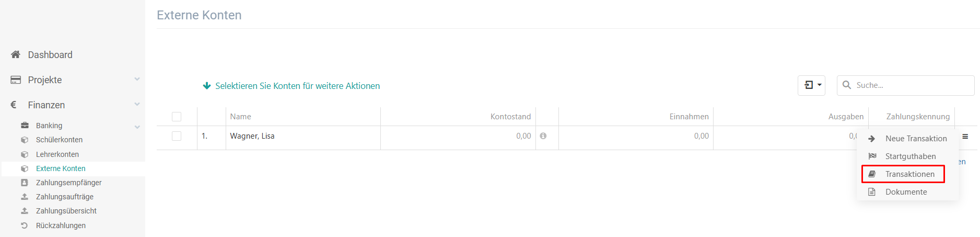Click the Zahlungsempfänger contact icon
Image resolution: width=980 pixels, height=237 pixels.
tap(25, 183)
